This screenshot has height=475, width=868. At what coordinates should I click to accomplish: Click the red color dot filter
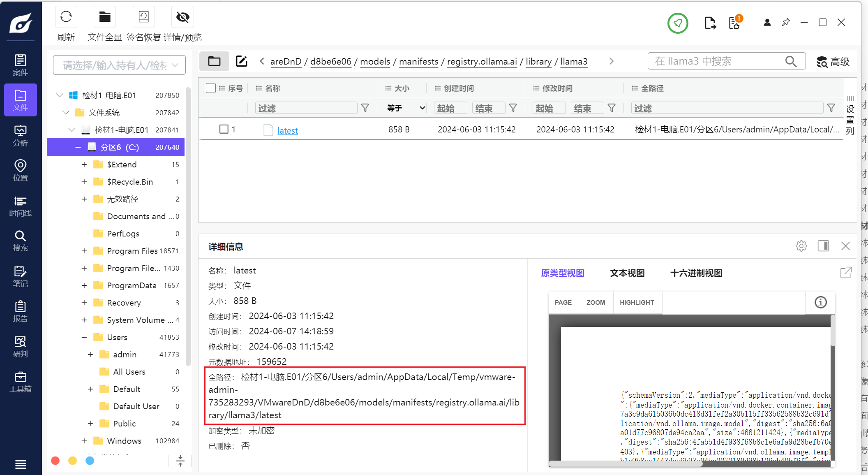[55, 461]
